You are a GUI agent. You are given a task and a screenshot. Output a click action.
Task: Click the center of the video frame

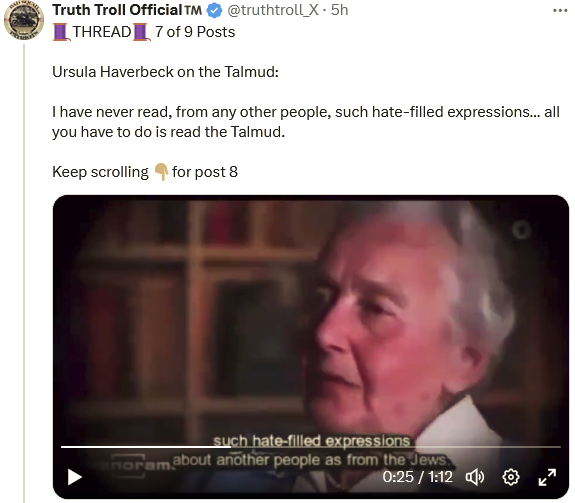(311, 347)
